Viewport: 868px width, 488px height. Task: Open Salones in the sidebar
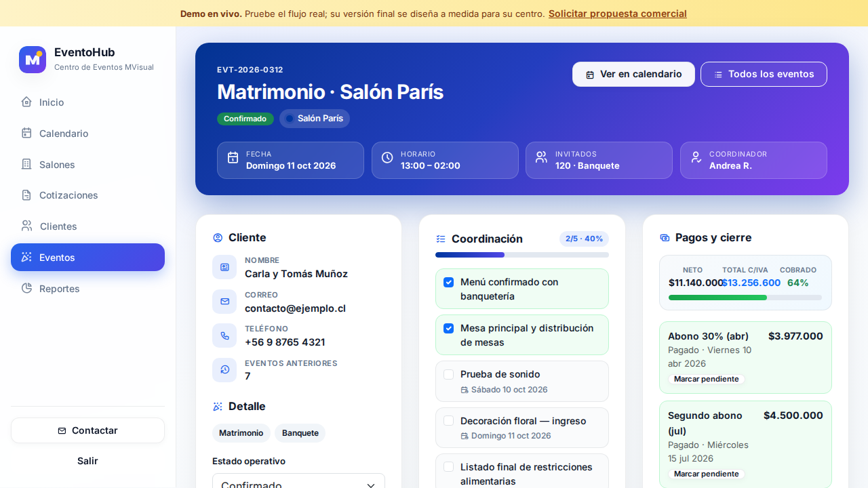(x=87, y=165)
